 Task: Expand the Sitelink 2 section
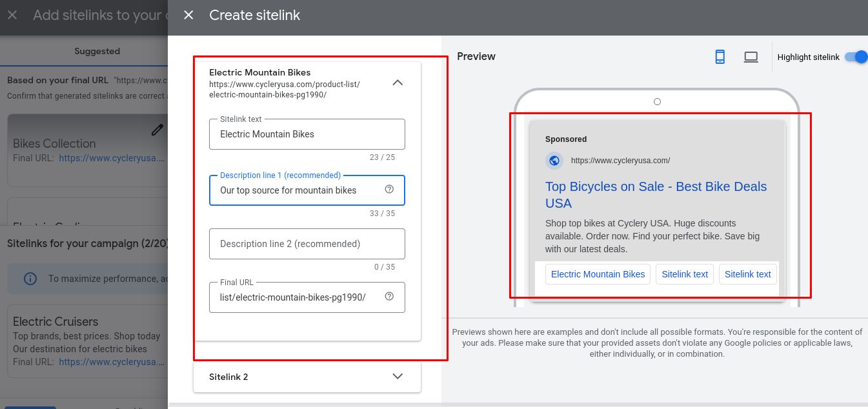pyautogui.click(x=398, y=377)
